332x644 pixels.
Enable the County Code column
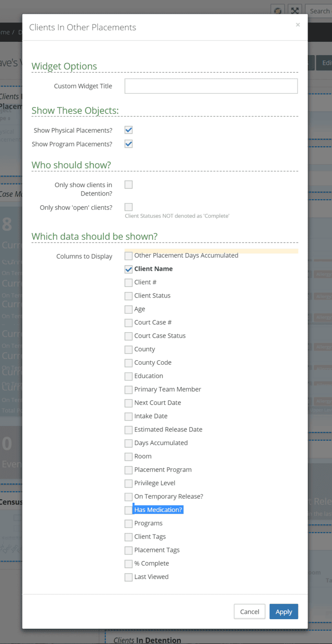(x=129, y=363)
